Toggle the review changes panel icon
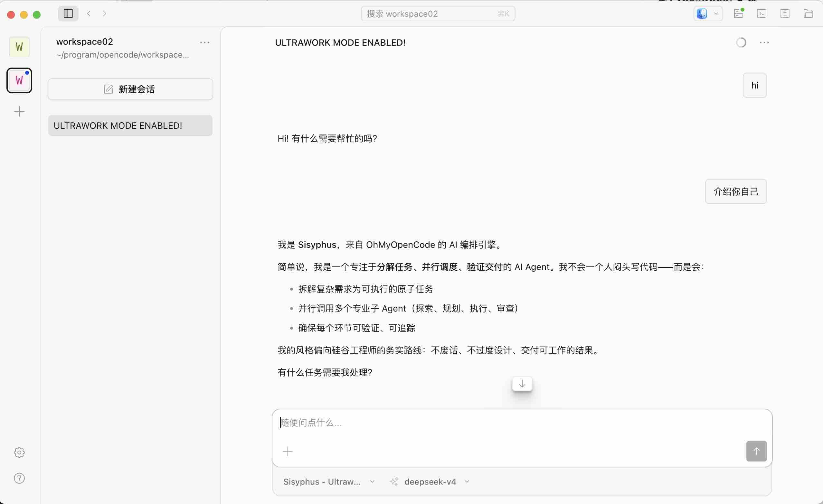 coord(785,14)
